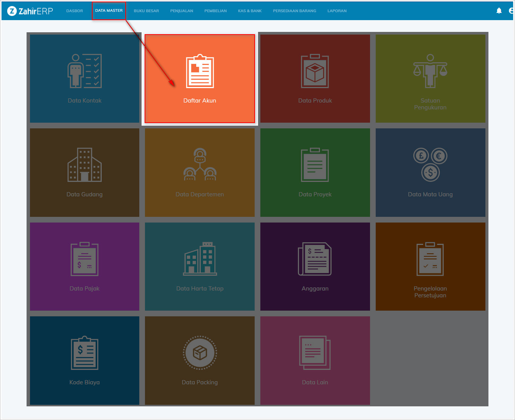Open the Anggaran budget tile

315,267
